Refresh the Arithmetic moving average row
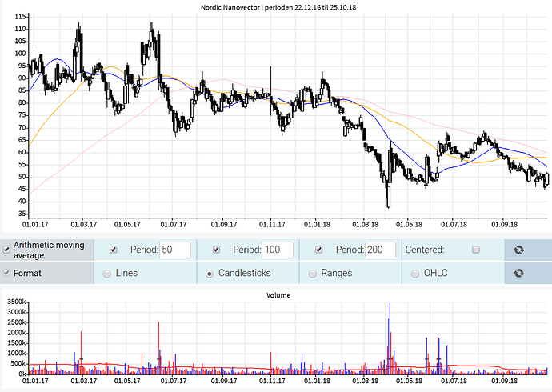Viewport: 552px width, 392px height. (x=518, y=250)
